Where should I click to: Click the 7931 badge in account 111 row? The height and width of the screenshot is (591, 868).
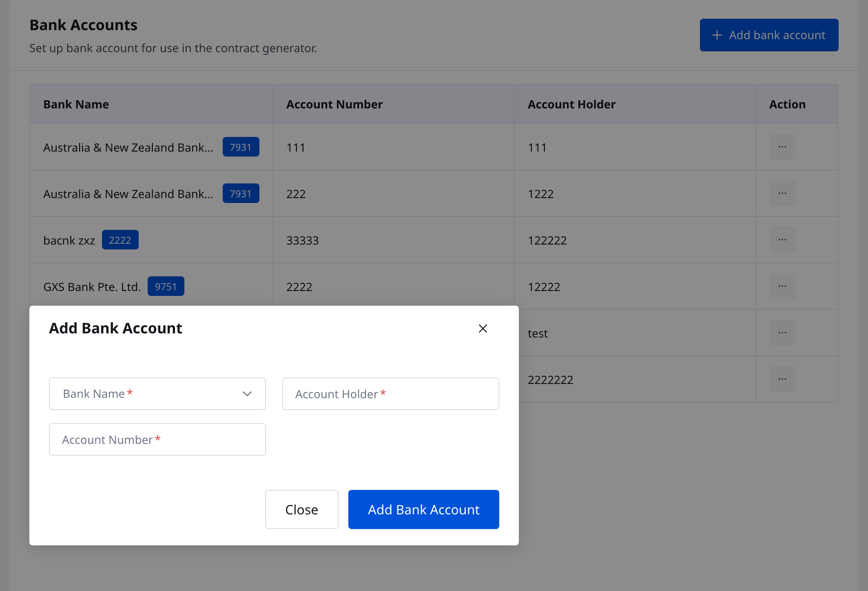pos(241,147)
